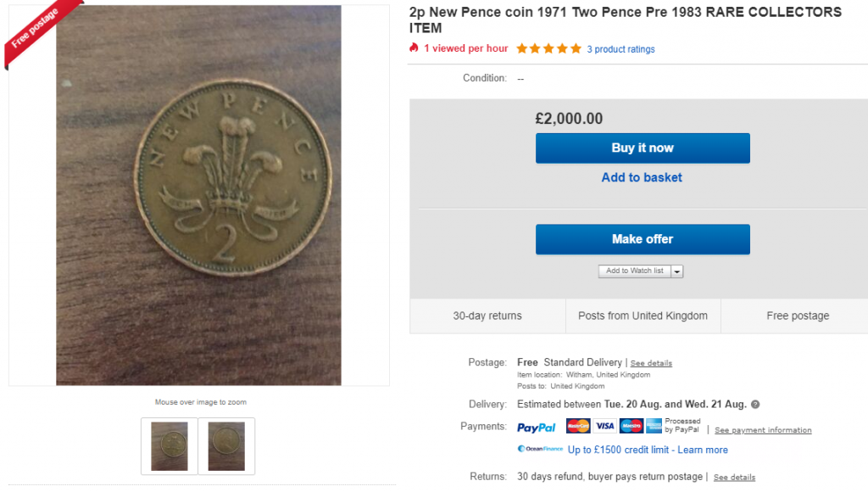The image size is (868, 492).
Task: Open the 3 product ratings link
Action: click(x=620, y=49)
